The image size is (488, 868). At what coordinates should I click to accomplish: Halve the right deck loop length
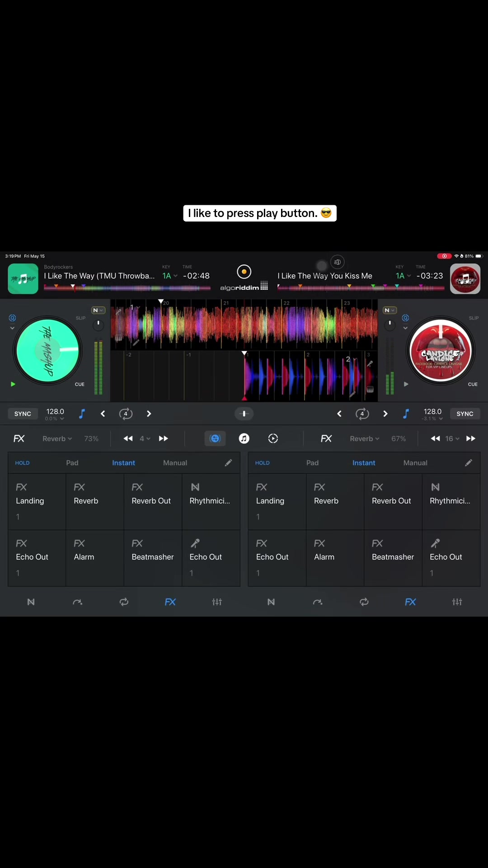[339, 414]
